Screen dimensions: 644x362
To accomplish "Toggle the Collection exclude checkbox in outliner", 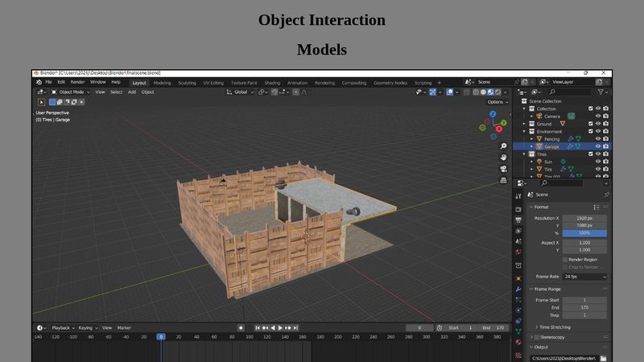I will [x=591, y=109].
